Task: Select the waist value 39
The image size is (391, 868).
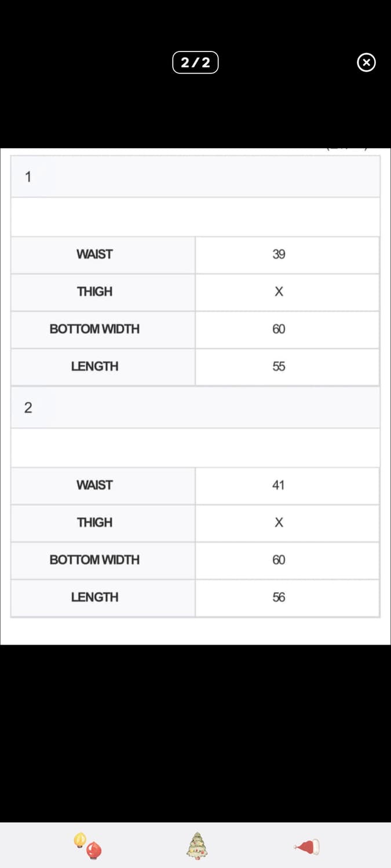Action: 279,254
